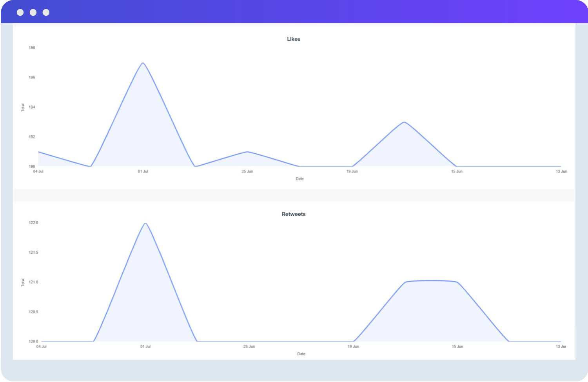Click the 121.5 tick on Retweets y-axis
The width and height of the screenshot is (588, 382).
[x=33, y=253]
